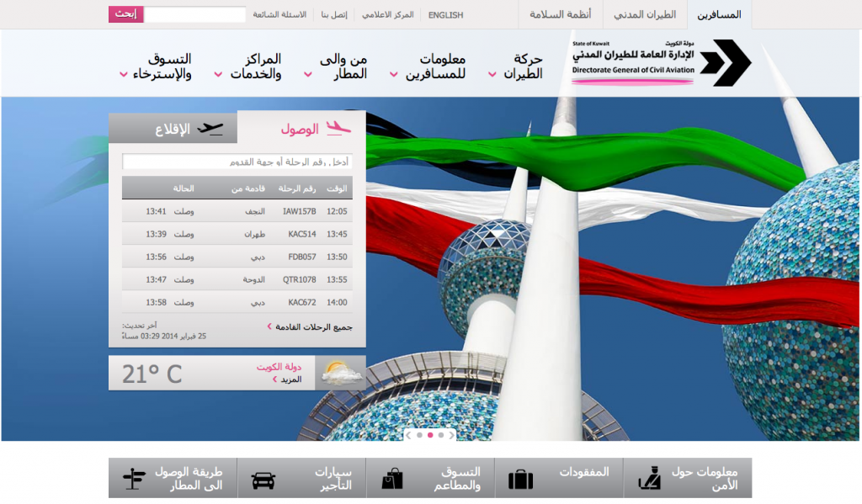Switch to the الطيران المدني tab
Viewport: 862px width, 504px height.
click(645, 14)
